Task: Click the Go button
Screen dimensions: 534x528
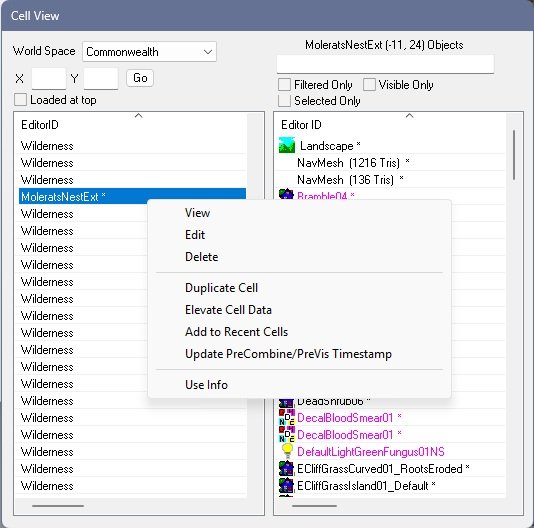Action: coord(140,78)
